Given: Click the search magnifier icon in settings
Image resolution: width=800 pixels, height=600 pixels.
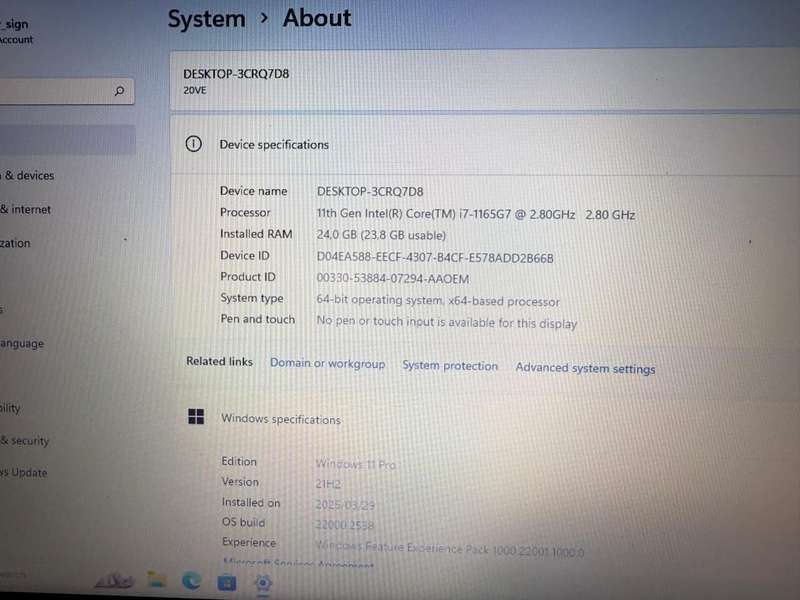Looking at the screenshot, I should (119, 91).
